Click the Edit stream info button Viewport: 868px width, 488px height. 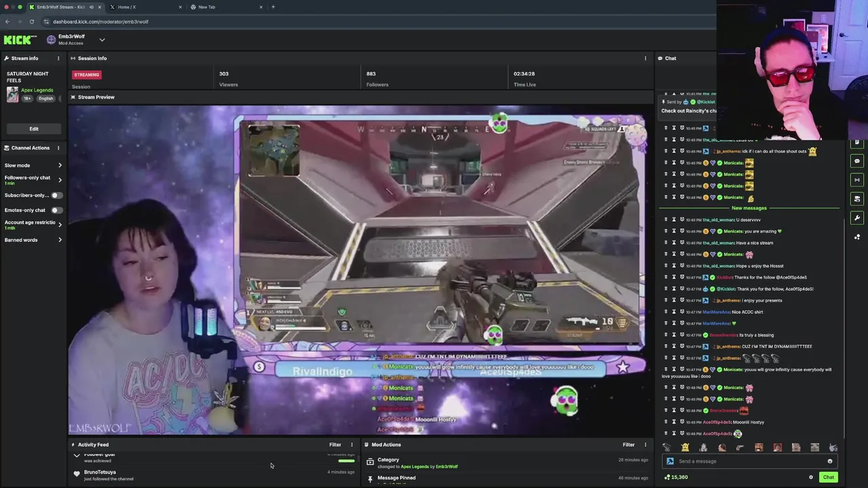pyautogui.click(x=34, y=129)
